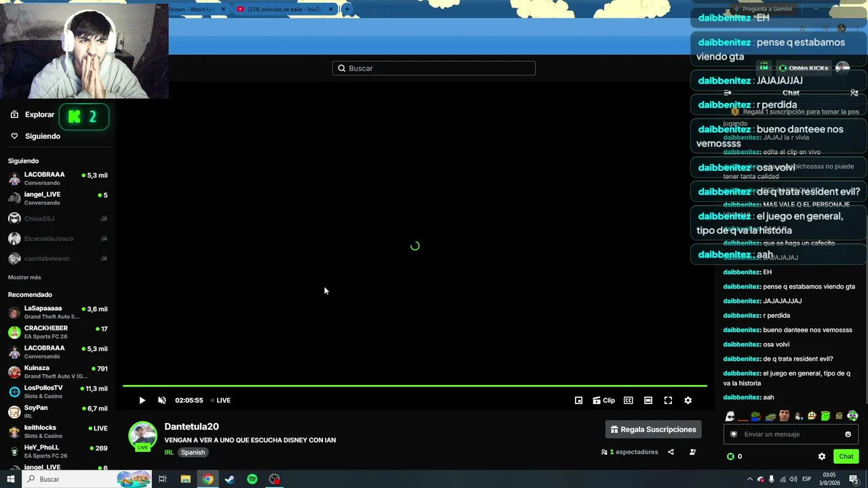Jump to the LIVE indicator in player
The width and height of the screenshot is (868, 488).
tap(220, 401)
